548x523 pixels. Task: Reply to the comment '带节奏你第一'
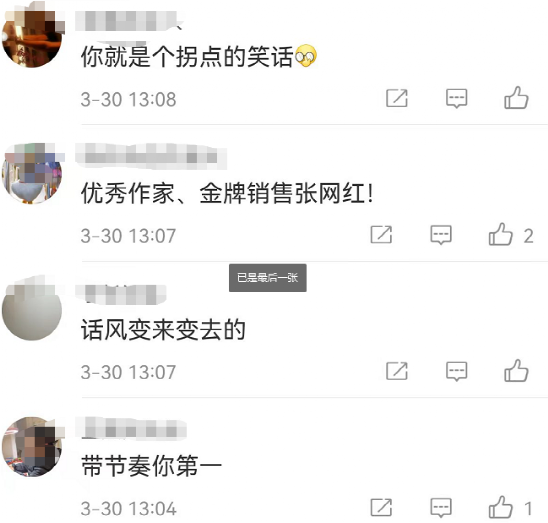click(441, 508)
